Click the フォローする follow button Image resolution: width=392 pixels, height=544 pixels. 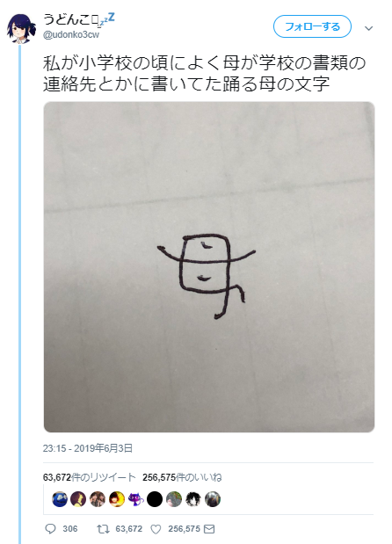(x=312, y=26)
